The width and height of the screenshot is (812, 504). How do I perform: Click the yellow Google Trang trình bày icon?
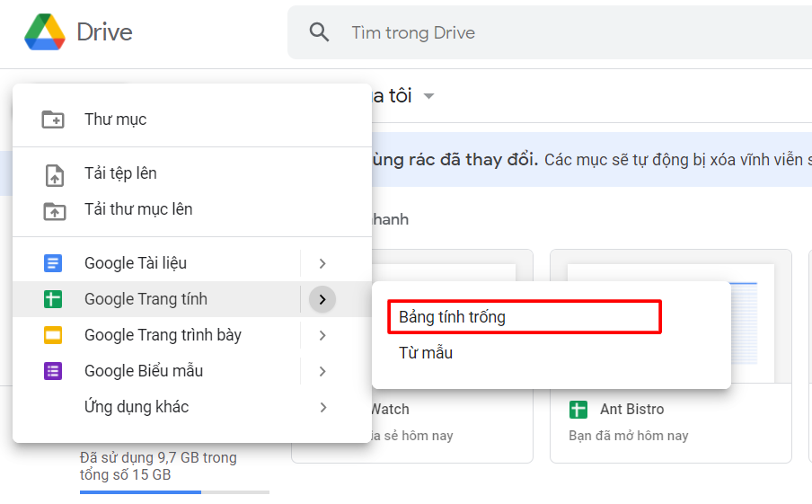point(53,335)
